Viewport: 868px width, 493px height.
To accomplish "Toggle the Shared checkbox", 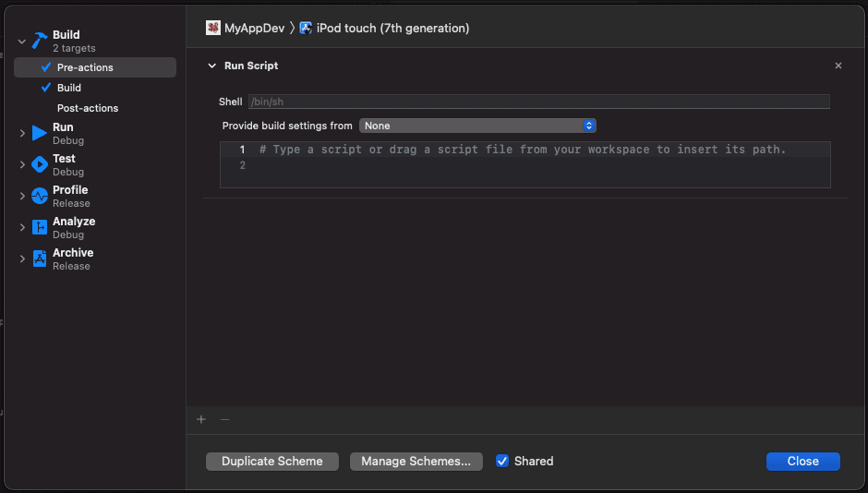I will [x=502, y=461].
